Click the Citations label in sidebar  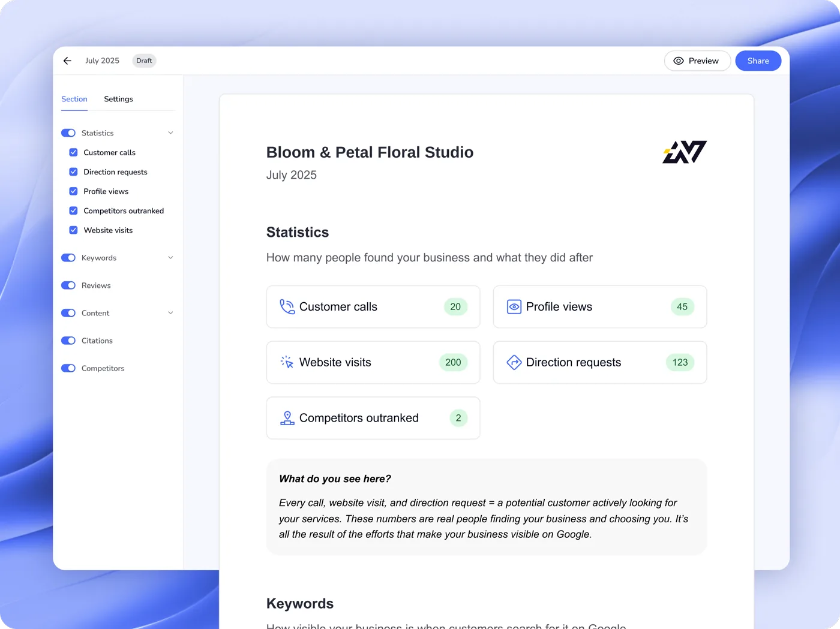click(97, 341)
